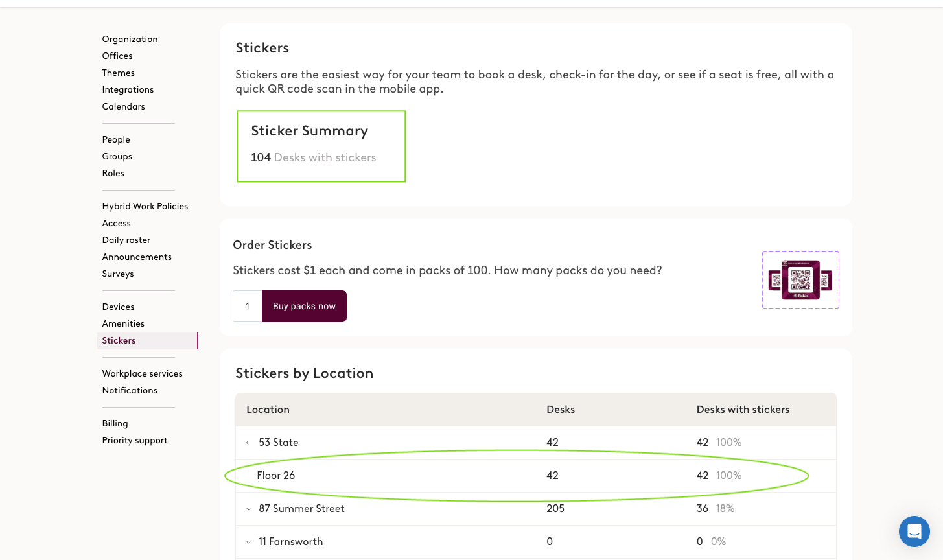Collapse the 53 State location row
The width and height of the screenshot is (943, 560).
pos(248,443)
